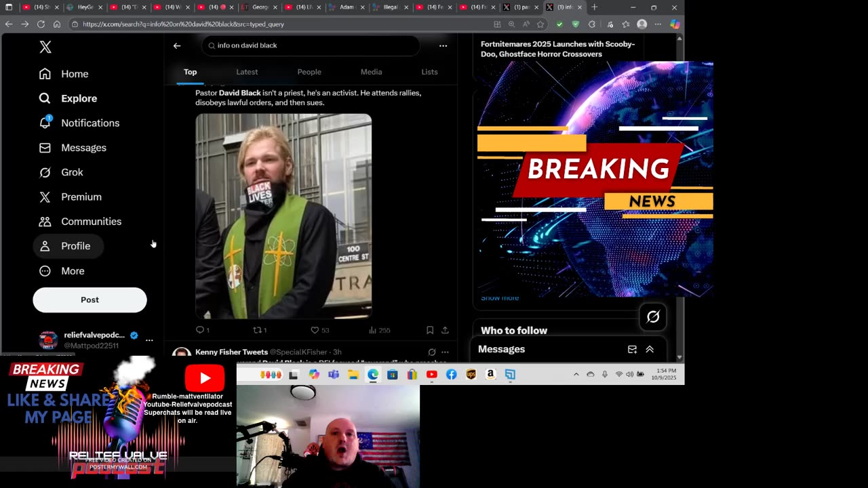Like the post with 53 likes

point(319,330)
